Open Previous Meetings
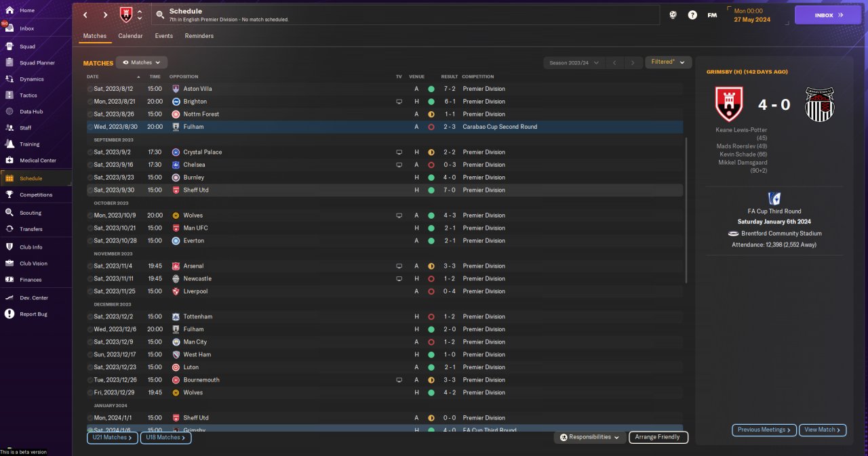This screenshot has width=868, height=456. (764, 430)
